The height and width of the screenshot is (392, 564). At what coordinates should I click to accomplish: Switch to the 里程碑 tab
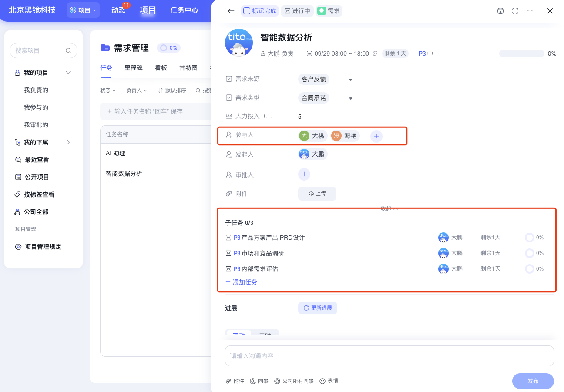click(x=134, y=68)
